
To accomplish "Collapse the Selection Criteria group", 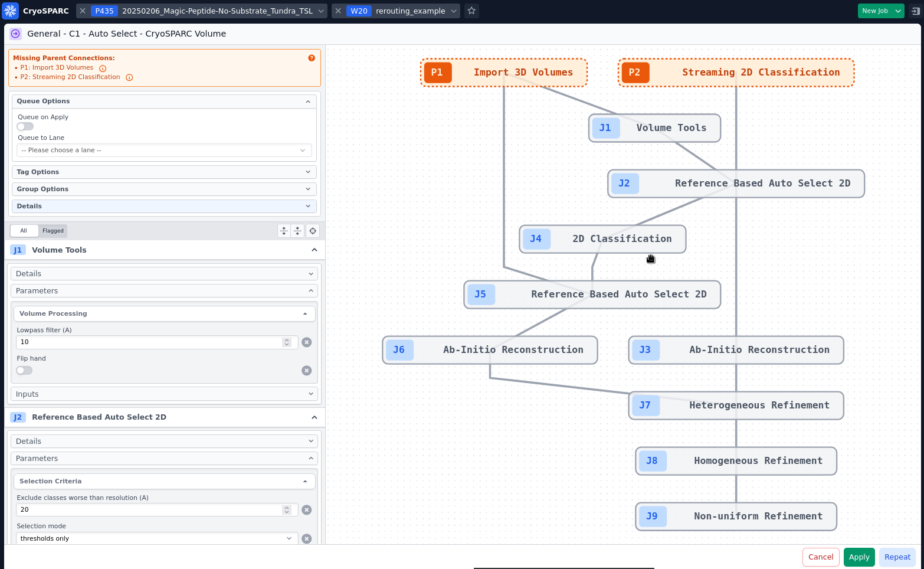I will (x=164, y=482).
